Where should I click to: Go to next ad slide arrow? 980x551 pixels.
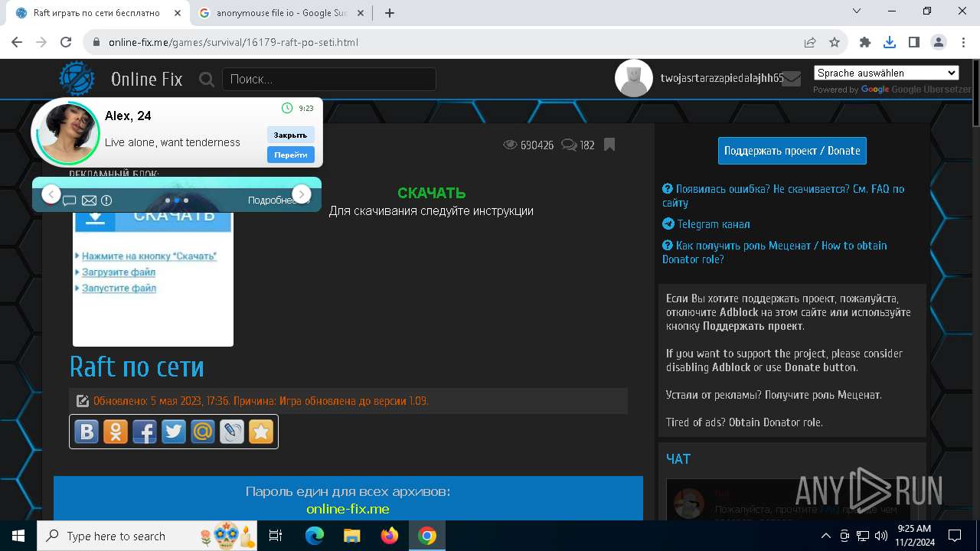pyautogui.click(x=302, y=194)
